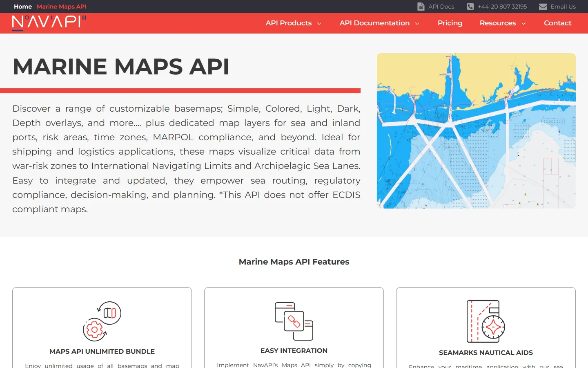
Task: Click Marine Maps API breadcrumb
Action: click(x=62, y=7)
